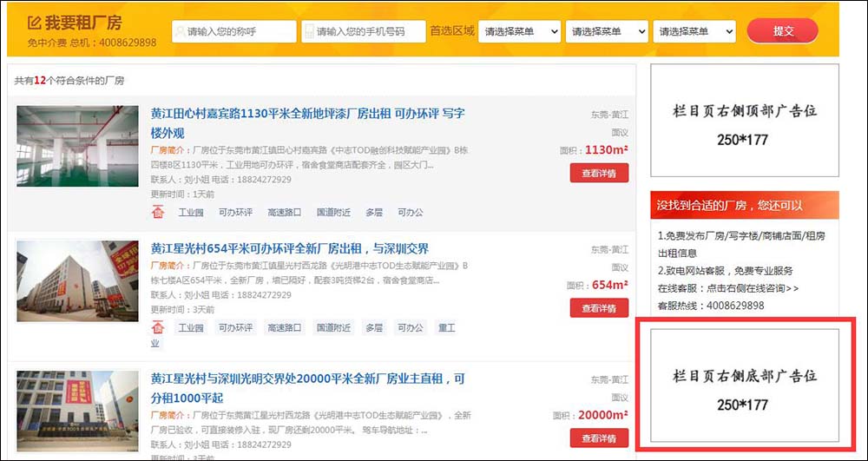Click the edit icon beside 我要租厂房

click(35, 23)
